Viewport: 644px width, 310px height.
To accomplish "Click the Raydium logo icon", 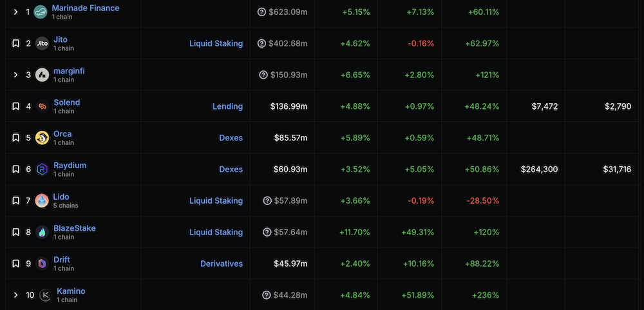I will pos(42,169).
